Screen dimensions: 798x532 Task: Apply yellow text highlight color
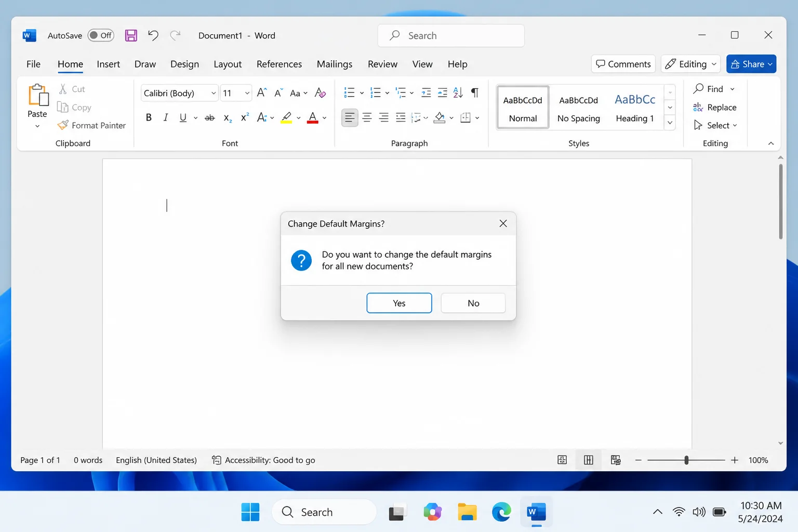[x=286, y=118]
